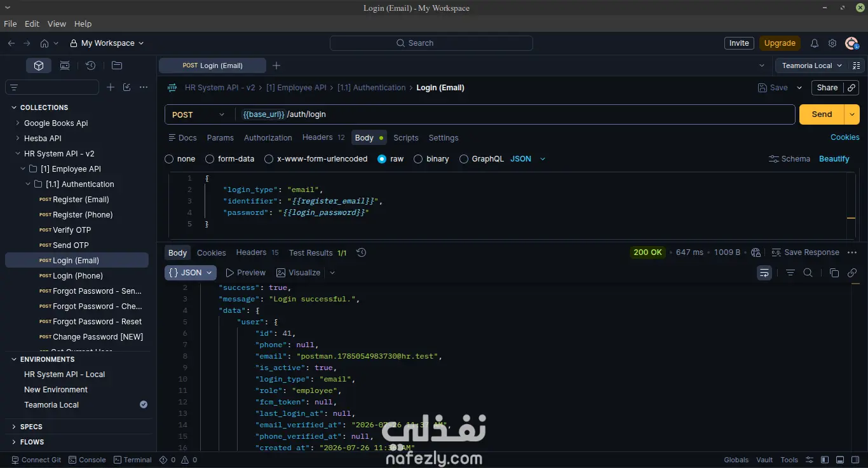The width and height of the screenshot is (868, 468).
Task: Search the response body magnifier icon
Action: coord(808,273)
